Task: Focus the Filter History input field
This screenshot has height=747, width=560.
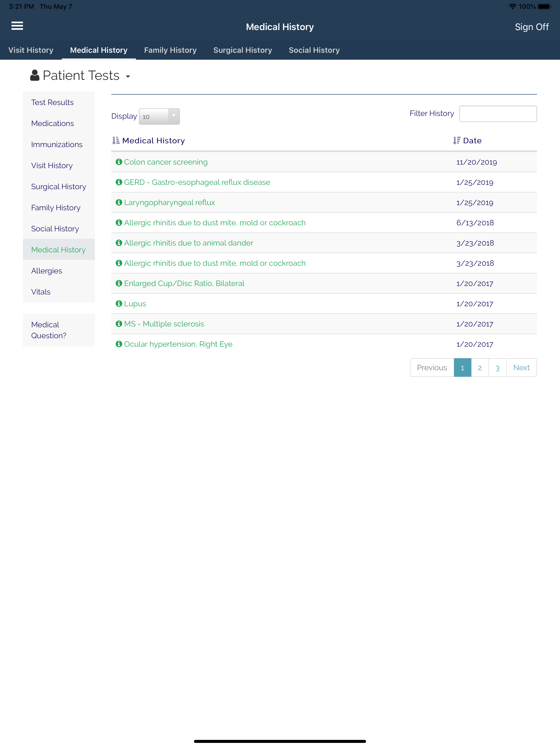Action: click(498, 114)
